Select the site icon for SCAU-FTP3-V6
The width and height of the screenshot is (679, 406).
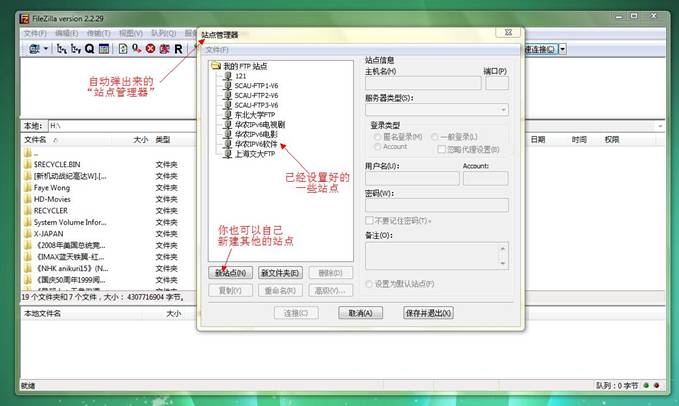[228, 105]
